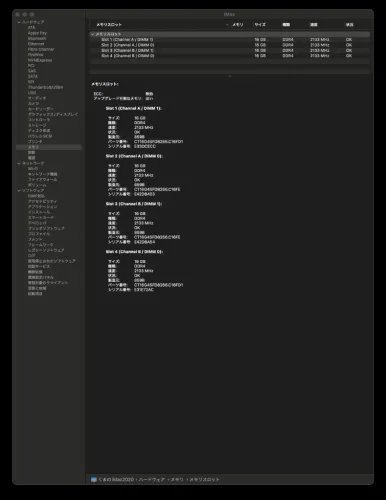Close the iMac window with red button
This screenshot has width=386, height=500.
click(18, 14)
